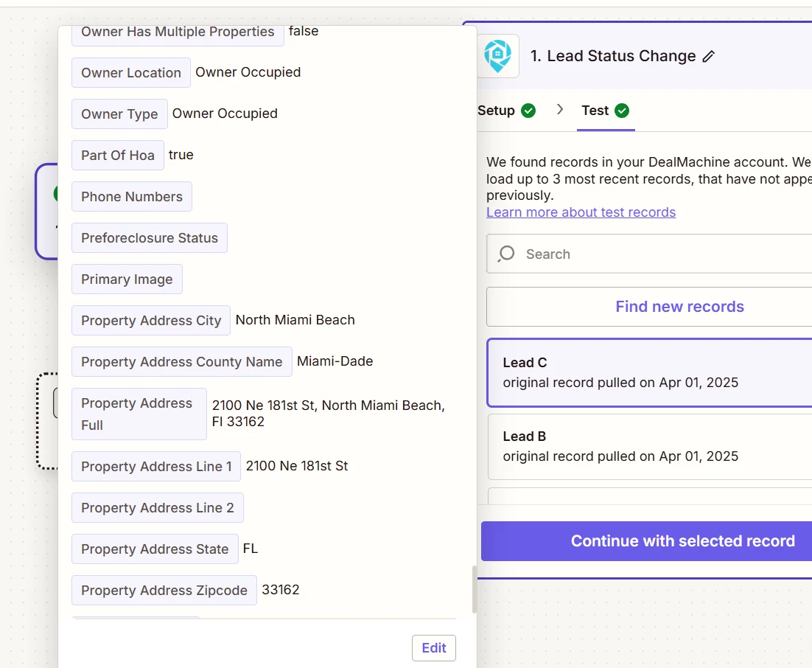
Task: Switch to the Test tab
Action: click(595, 111)
